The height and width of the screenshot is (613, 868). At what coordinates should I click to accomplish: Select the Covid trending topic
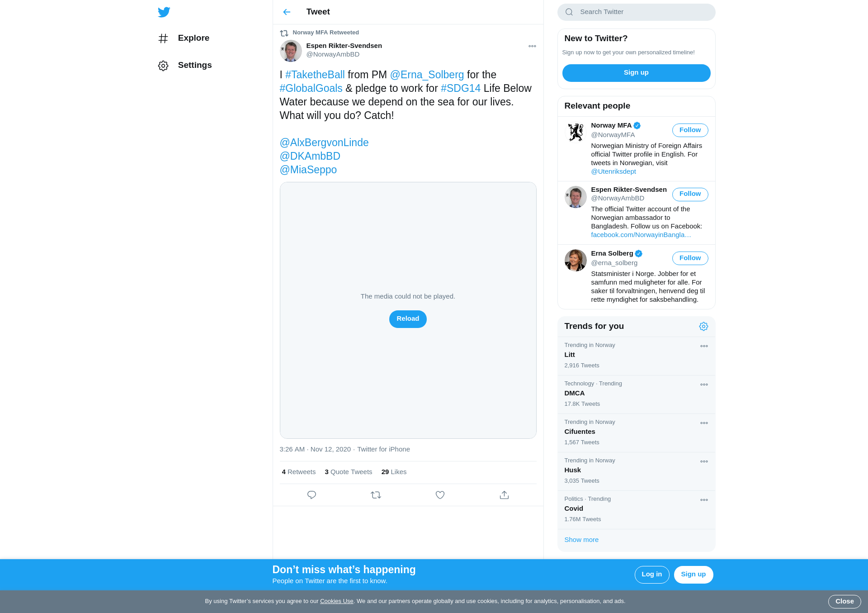pos(636,509)
